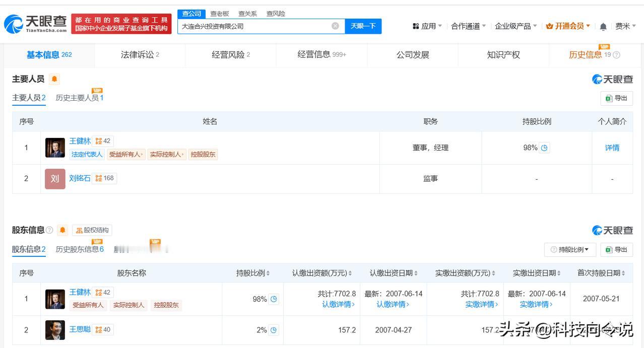Viewport: 644px width, 348px height.
Task: Click 王健林's photo in 主要人员 table
Action: pos(55,148)
